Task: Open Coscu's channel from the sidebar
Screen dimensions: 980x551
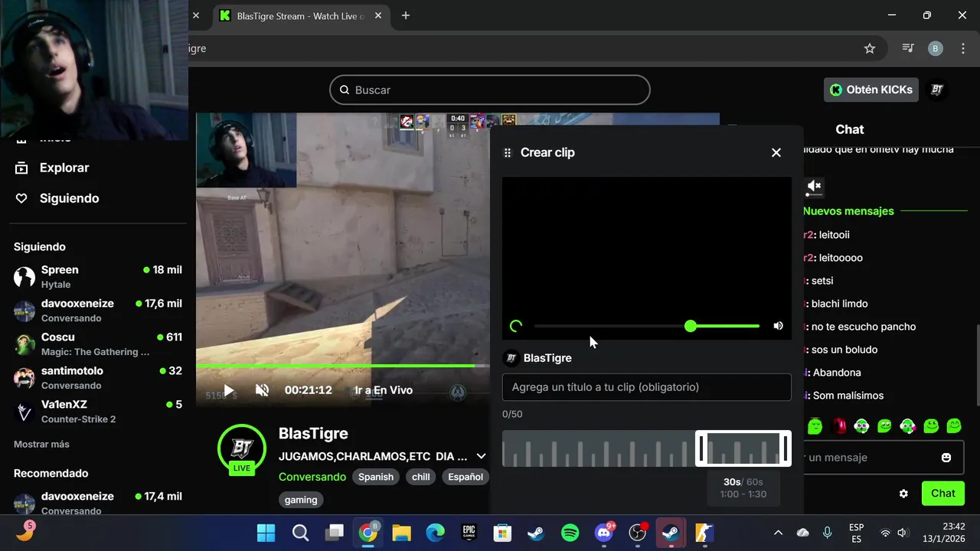Action: click(x=98, y=344)
